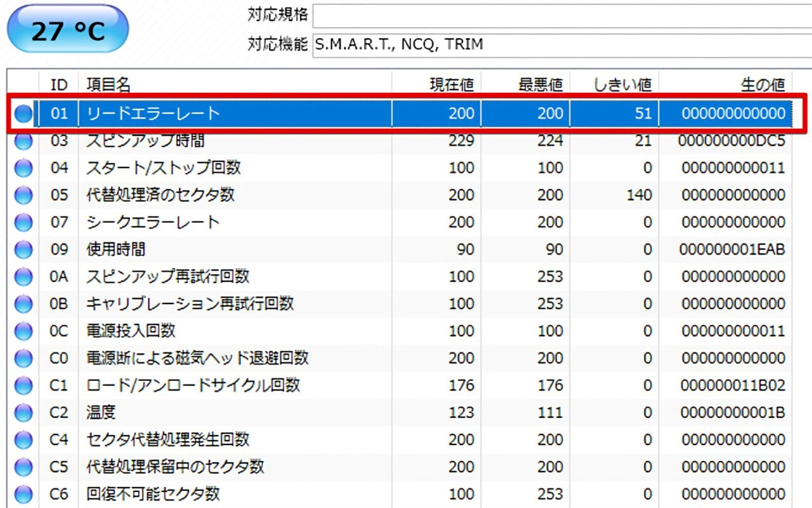Click raw value 000000011B02

pyautogui.click(x=733, y=386)
